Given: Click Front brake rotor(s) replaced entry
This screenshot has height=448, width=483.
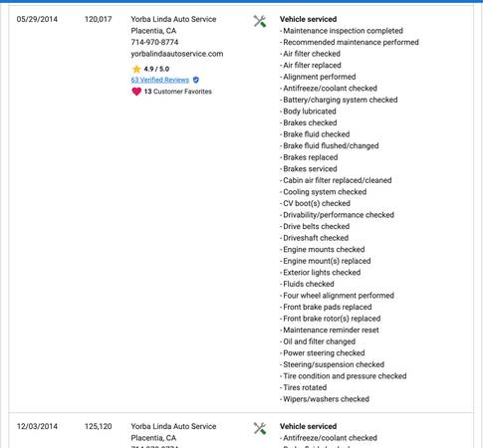Looking at the screenshot, I should pyautogui.click(x=331, y=319).
